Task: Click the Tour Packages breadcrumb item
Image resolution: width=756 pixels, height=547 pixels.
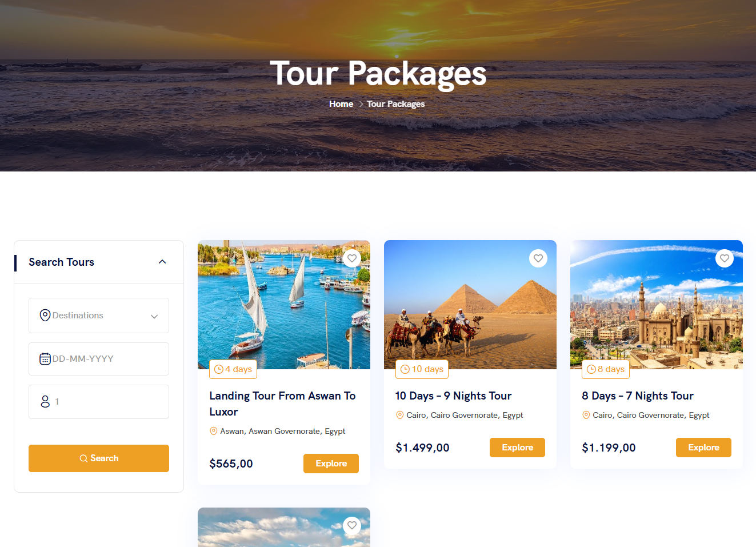Action: pyautogui.click(x=395, y=104)
